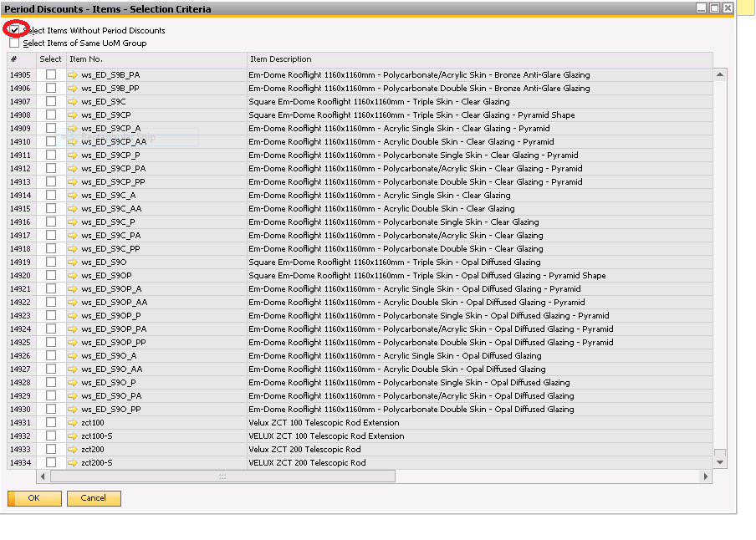Click link arrow for ws_ED_S9CP_A
The width and height of the screenshot is (756, 540).
click(72, 128)
